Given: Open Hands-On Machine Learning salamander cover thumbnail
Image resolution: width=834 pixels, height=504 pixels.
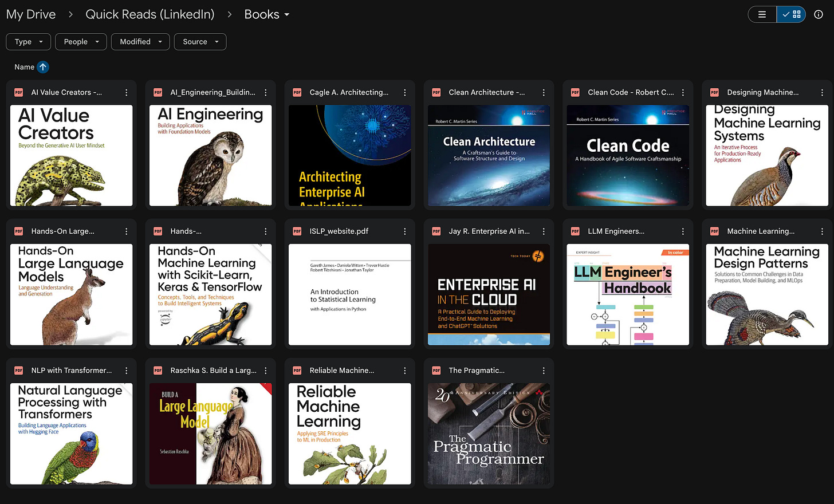Looking at the screenshot, I should tap(211, 294).
